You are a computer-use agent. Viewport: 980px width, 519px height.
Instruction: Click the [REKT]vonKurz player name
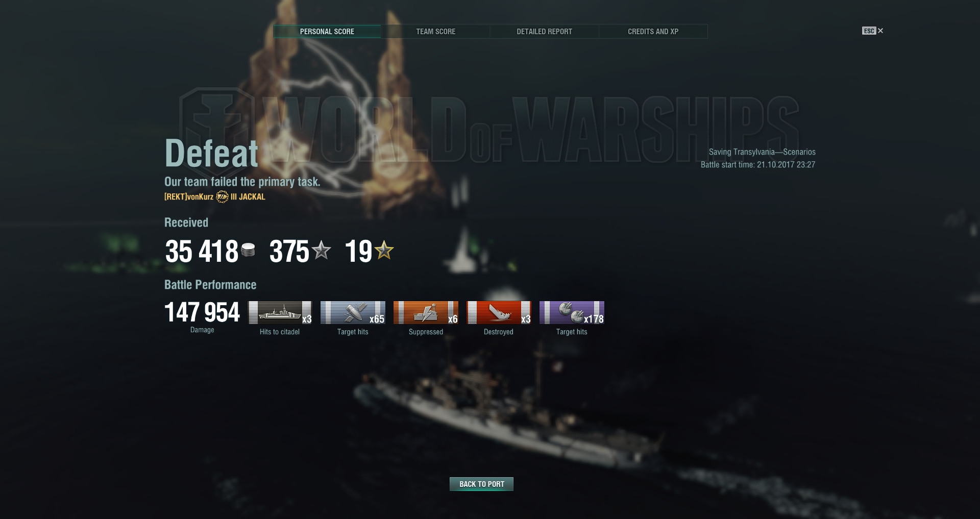pos(189,196)
